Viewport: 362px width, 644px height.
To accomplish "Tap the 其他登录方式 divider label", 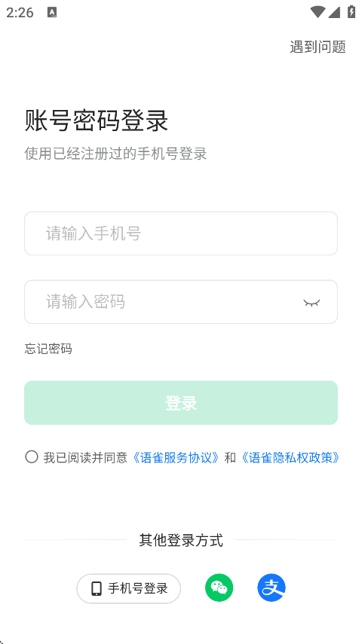I will (181, 540).
